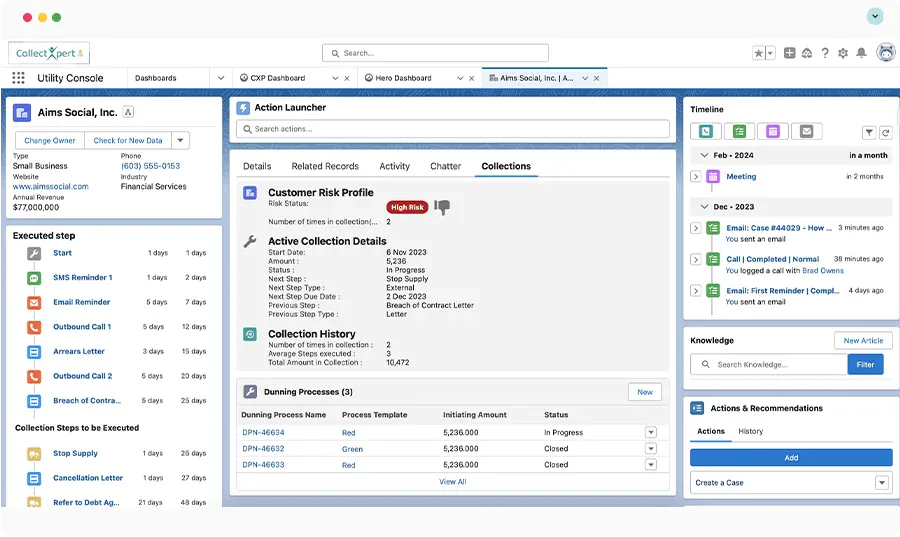
Task: Click the Action Launcher lightning icon
Action: tap(243, 108)
